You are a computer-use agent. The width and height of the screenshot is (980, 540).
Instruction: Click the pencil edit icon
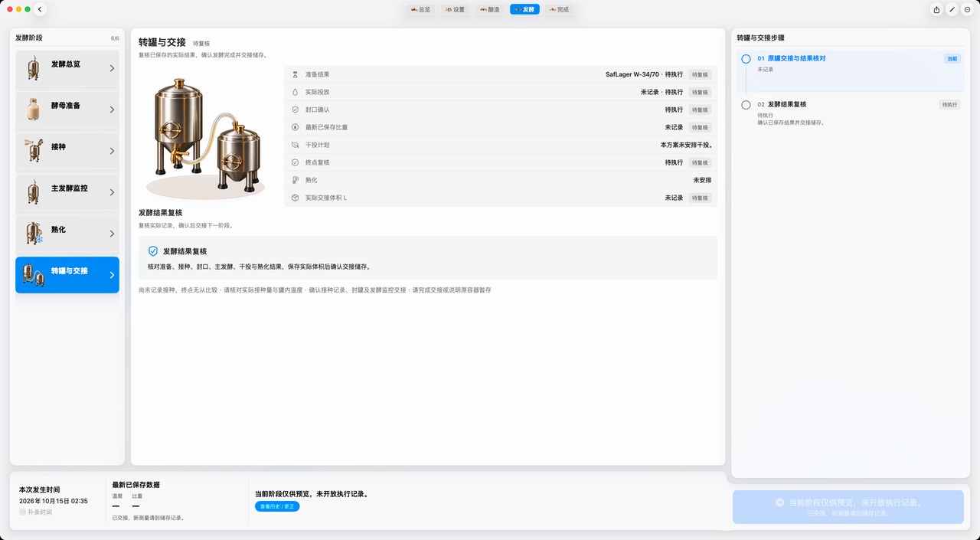coord(952,9)
